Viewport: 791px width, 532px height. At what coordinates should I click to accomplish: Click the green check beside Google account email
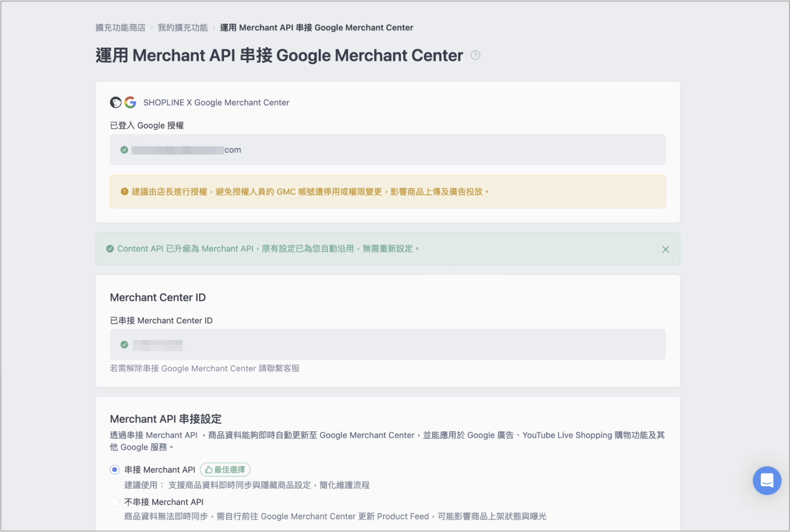pyautogui.click(x=124, y=150)
